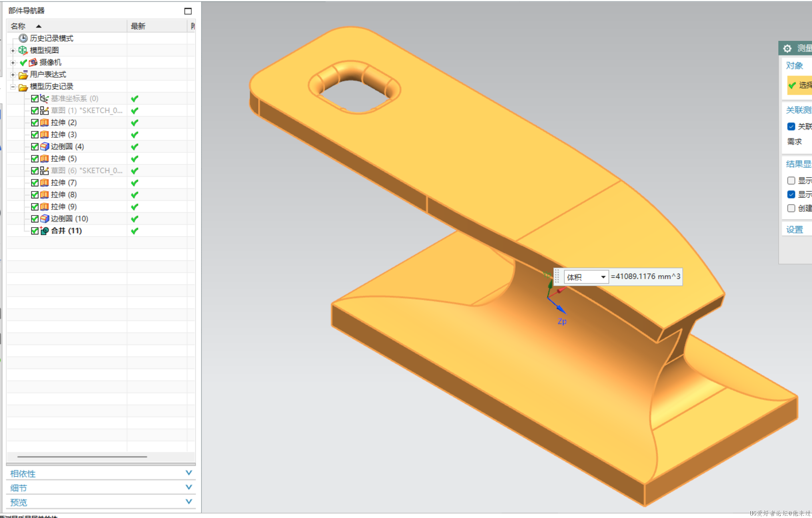Click the Camera (摄像机) icon
This screenshot has height=518, width=812.
coord(33,62)
